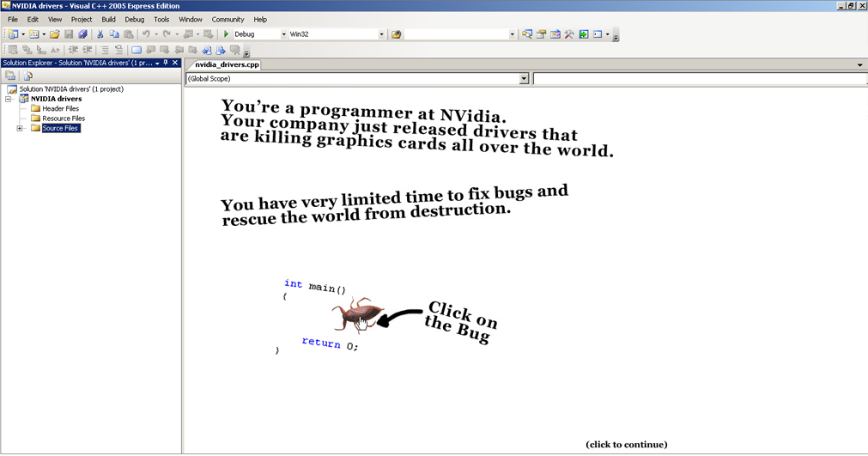Image resolution: width=868 pixels, height=456 pixels.
Task: Toggle auto-hide pin on Solution Explorer
Action: click(167, 63)
